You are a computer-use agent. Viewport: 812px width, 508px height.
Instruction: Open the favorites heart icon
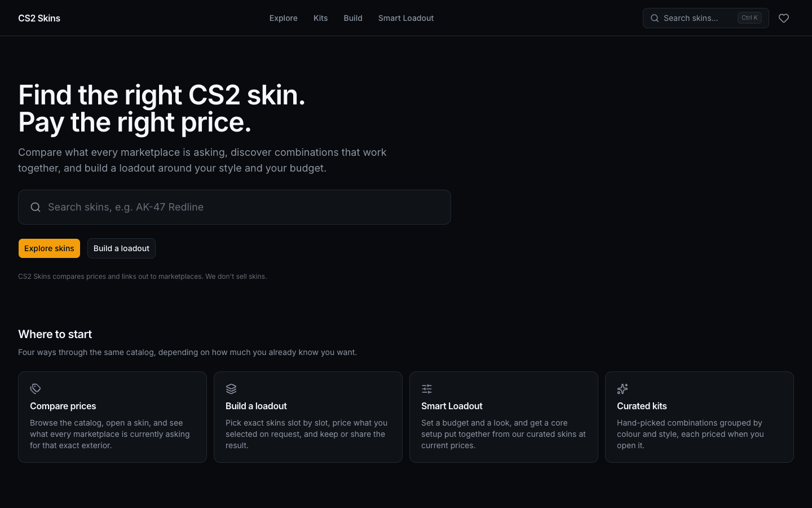tap(784, 18)
